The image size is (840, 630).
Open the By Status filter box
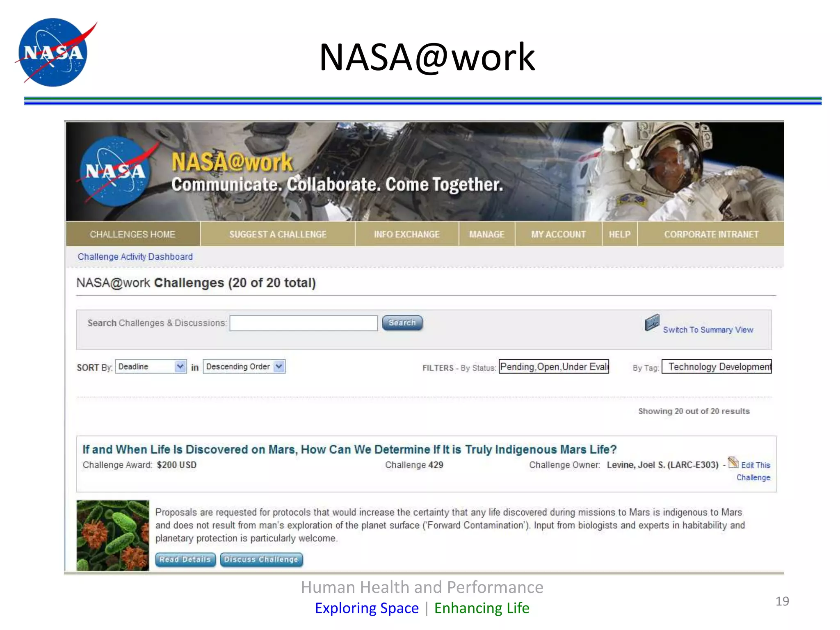(x=554, y=366)
